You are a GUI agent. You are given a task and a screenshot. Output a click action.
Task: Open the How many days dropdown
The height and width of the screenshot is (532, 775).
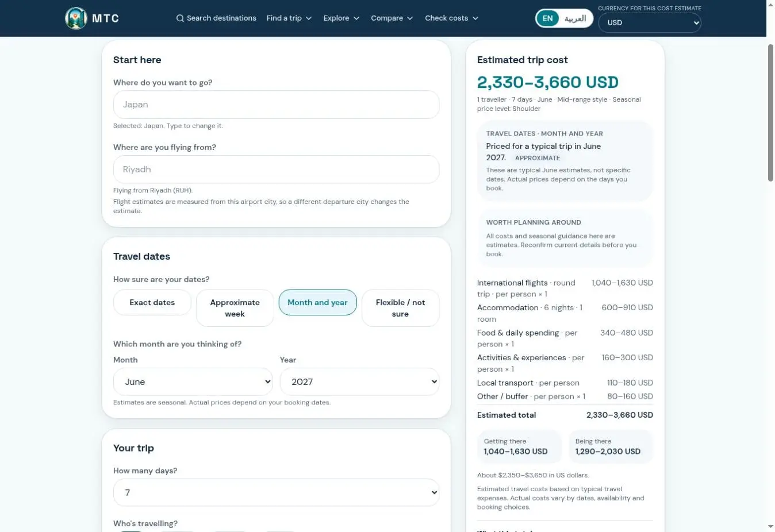coord(277,493)
